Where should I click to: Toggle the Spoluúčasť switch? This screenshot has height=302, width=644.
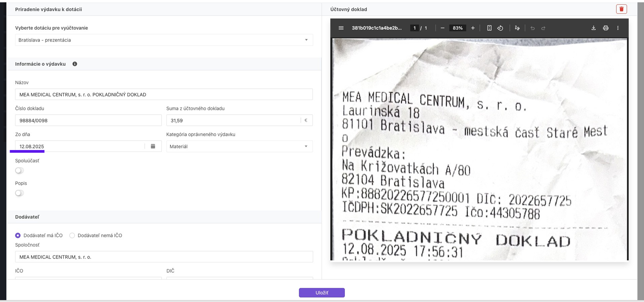(20, 170)
